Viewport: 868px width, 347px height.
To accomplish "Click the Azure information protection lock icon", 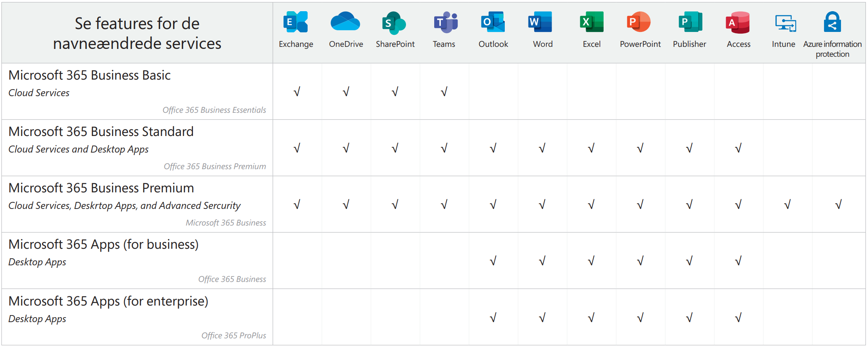I will point(832,22).
